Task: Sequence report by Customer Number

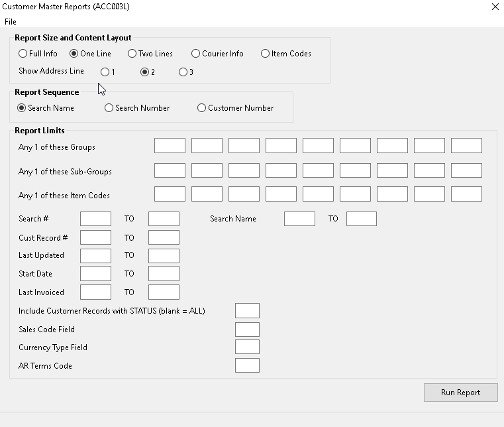Action: click(236, 108)
